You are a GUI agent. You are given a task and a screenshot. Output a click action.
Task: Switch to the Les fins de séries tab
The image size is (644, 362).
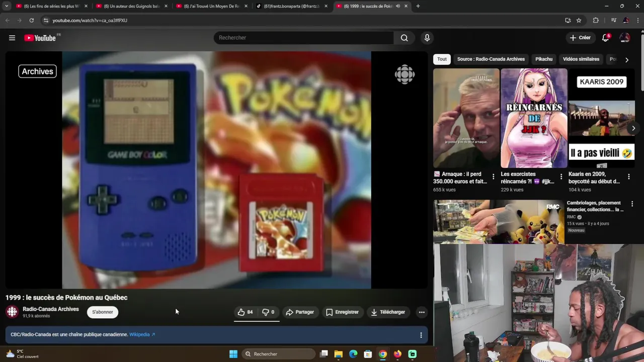click(51, 6)
